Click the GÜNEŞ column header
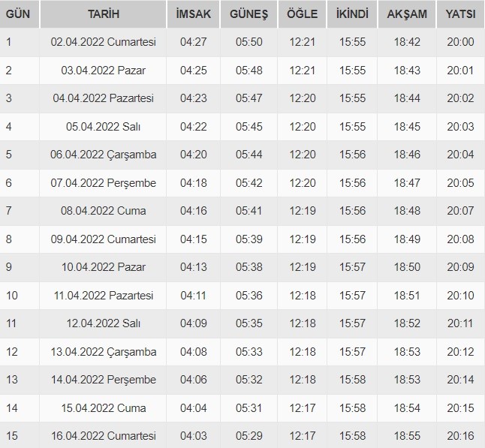This screenshot has width=485, height=448. 249,14
